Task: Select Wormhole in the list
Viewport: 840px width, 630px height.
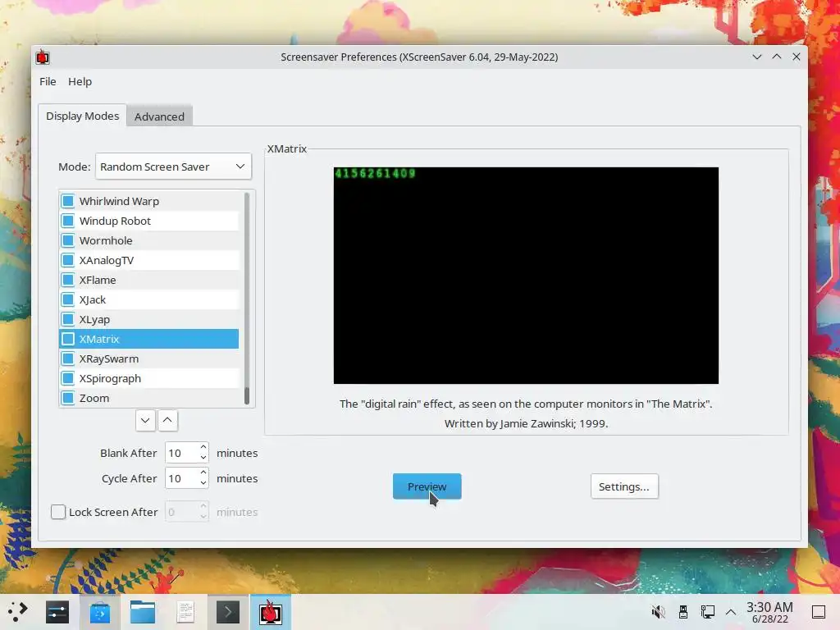Action: pyautogui.click(x=149, y=240)
